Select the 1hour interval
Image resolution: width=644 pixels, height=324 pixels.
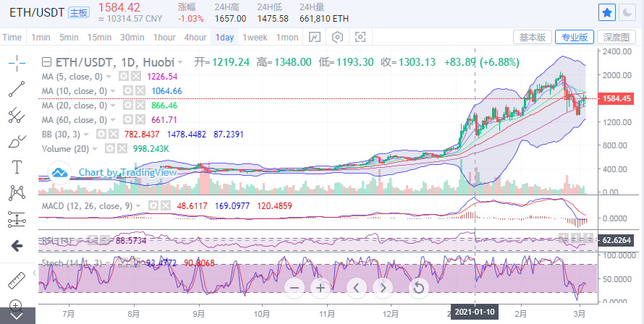pyautogui.click(x=164, y=38)
